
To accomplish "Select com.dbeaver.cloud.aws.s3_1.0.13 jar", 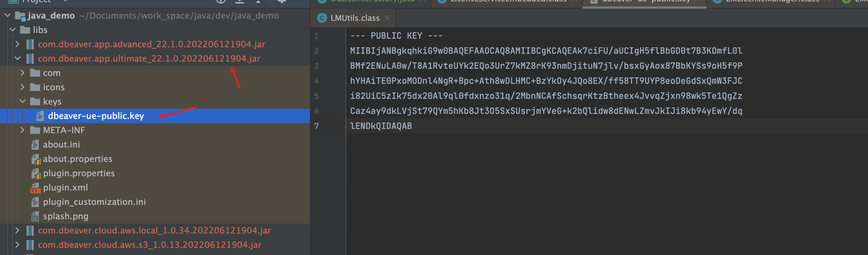I will click(x=150, y=245).
